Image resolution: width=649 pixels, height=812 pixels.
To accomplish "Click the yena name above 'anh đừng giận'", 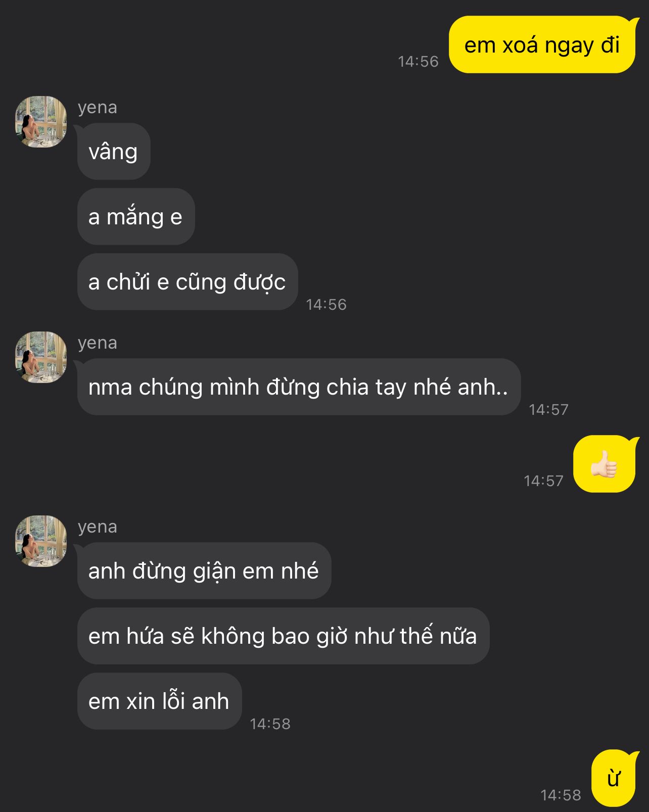I will pos(98,527).
